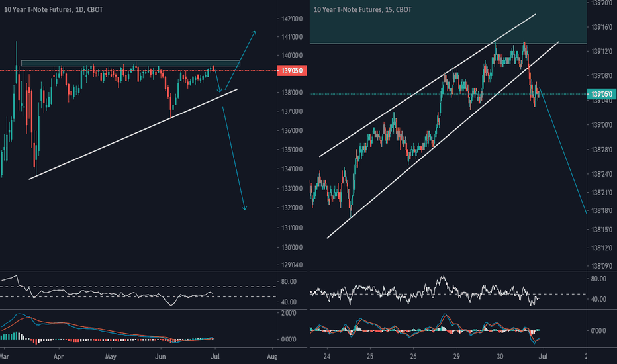Click the 139'16'0 price axis label

pos(602,28)
